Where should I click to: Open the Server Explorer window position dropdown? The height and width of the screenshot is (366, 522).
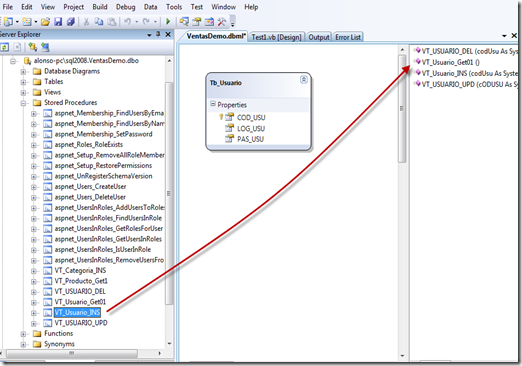click(149, 35)
